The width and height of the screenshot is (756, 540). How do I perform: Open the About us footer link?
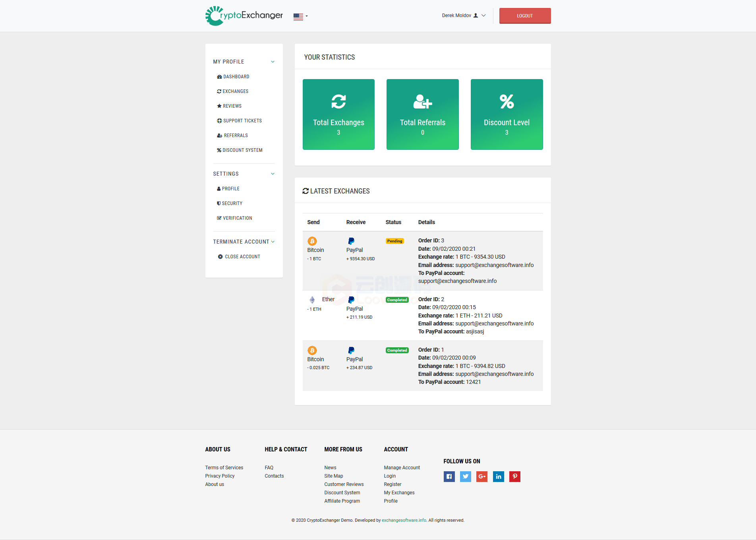click(215, 484)
